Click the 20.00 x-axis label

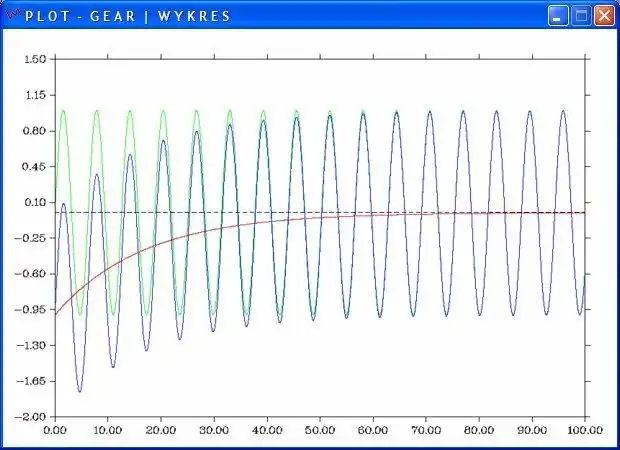click(161, 430)
